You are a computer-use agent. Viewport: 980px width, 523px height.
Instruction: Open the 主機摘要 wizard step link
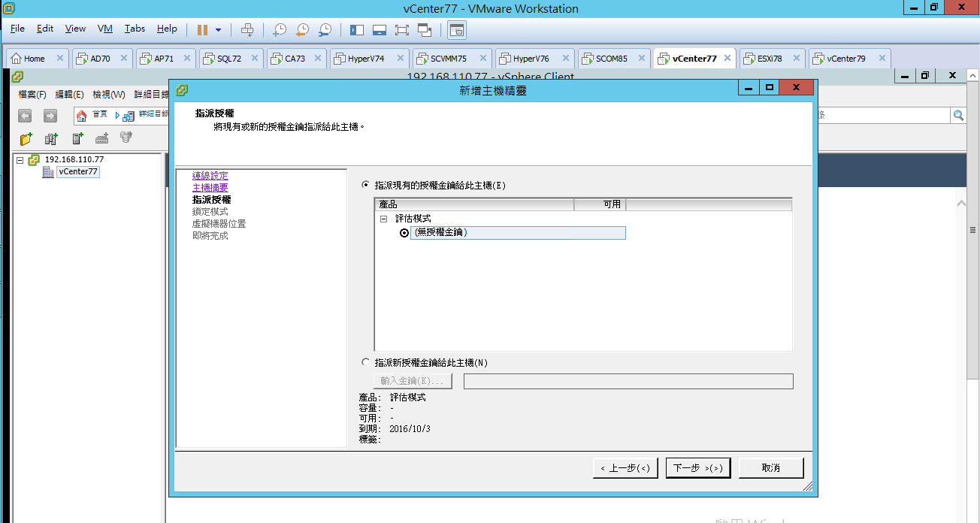coord(210,188)
